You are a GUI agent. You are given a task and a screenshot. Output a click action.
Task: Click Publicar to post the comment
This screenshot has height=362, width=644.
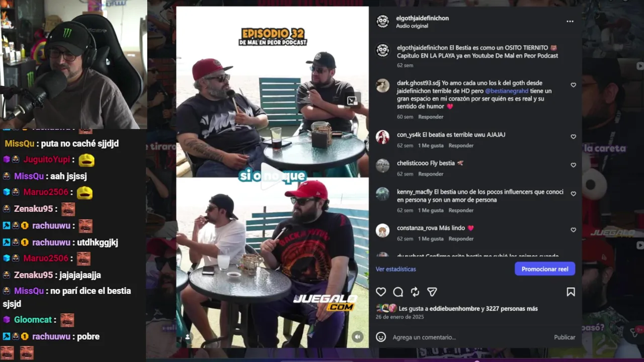tap(565, 337)
